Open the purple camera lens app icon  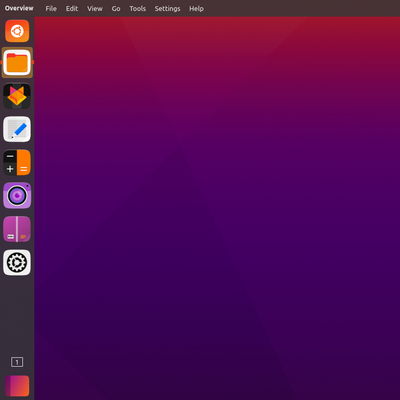pos(17,196)
